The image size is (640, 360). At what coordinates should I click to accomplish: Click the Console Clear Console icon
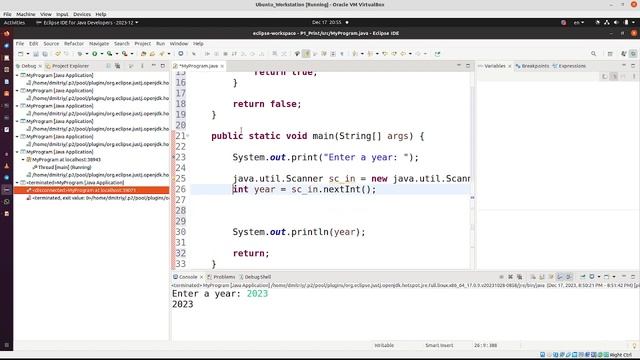coord(533,277)
